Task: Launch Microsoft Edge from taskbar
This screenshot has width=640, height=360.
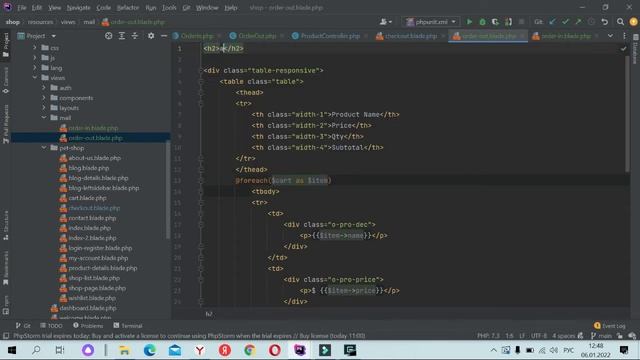Action: point(150,350)
